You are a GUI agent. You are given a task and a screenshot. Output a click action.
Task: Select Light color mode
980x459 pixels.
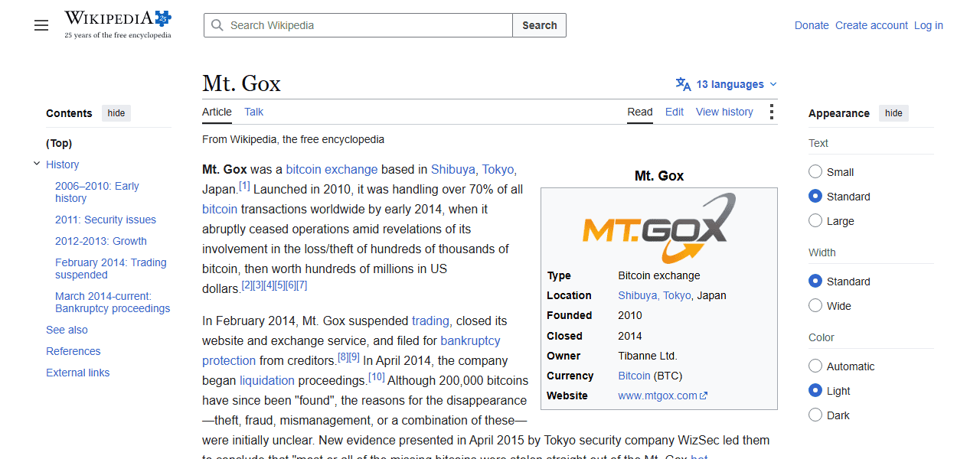tap(815, 391)
